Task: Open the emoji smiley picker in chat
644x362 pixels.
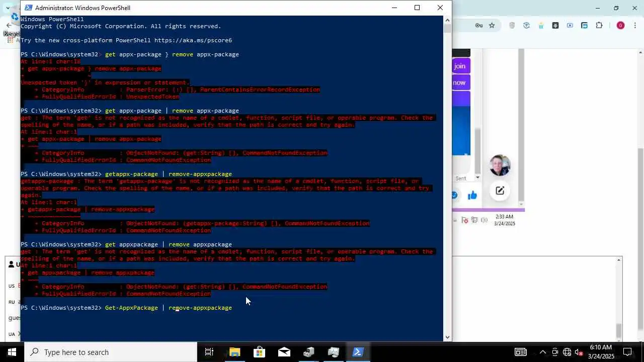Action: [x=454, y=195]
